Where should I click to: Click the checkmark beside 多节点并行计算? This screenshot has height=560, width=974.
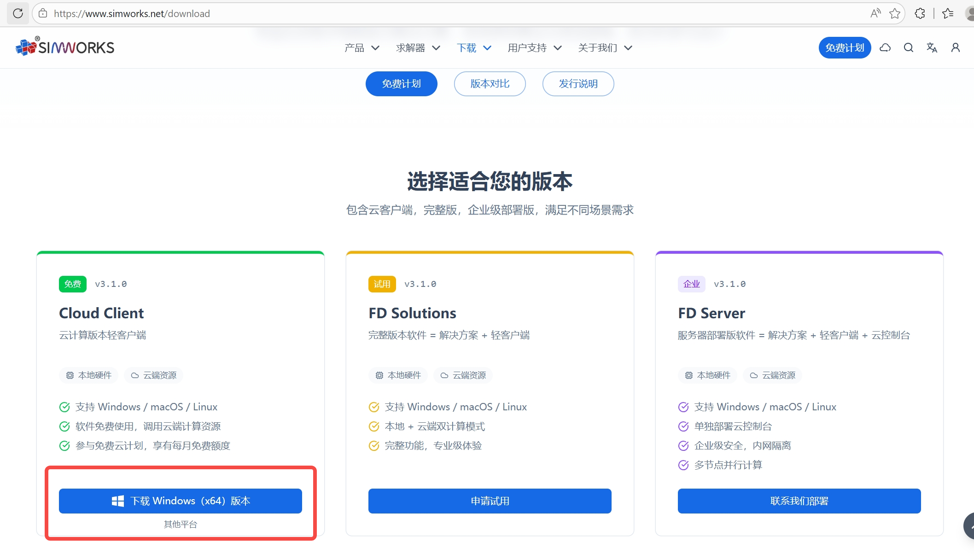[x=683, y=465]
